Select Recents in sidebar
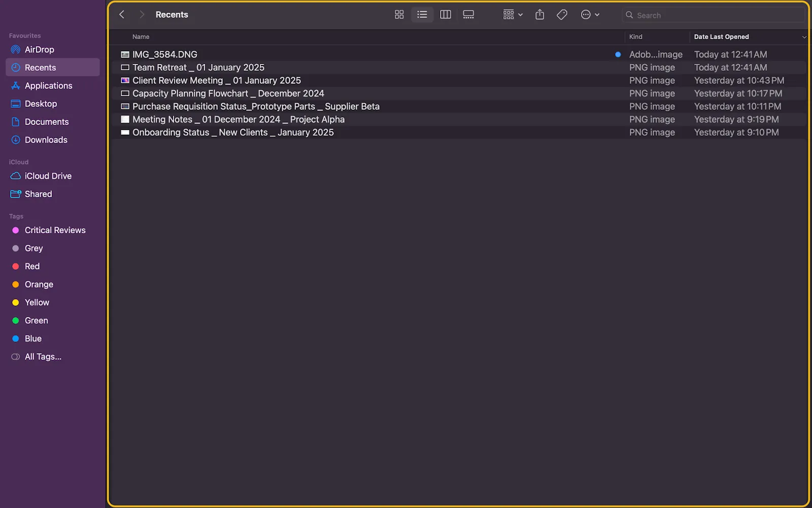 [x=53, y=68]
